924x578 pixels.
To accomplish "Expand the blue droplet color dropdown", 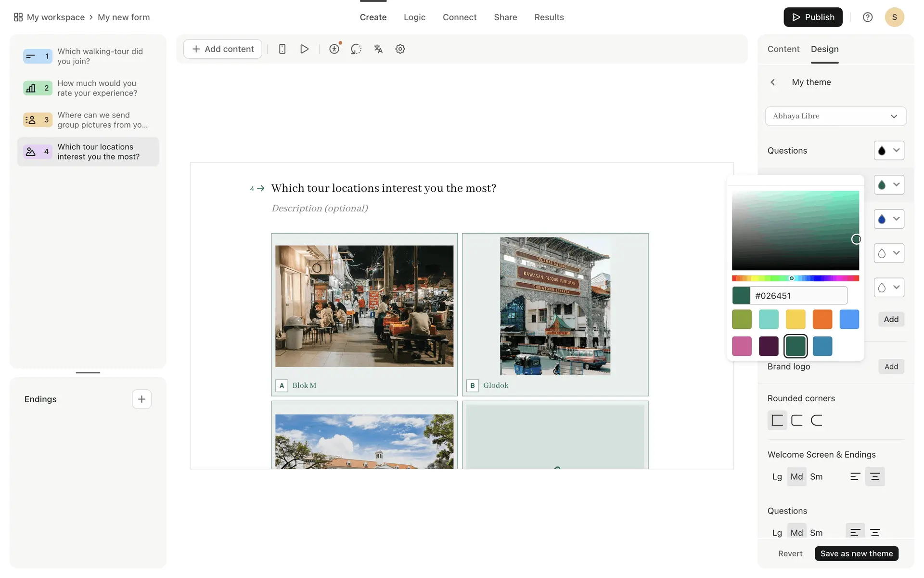I will click(x=889, y=219).
